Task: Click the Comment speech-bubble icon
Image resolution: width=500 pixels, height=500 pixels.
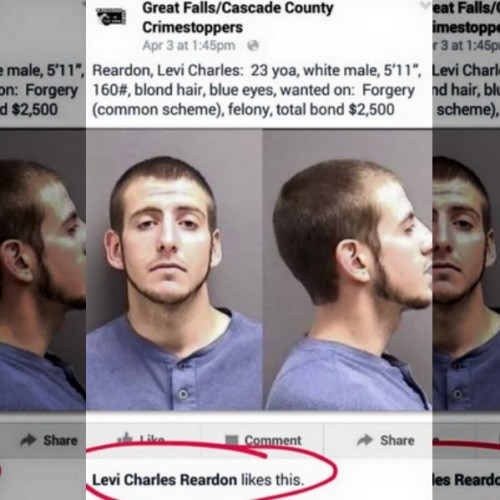Action: coord(232,440)
